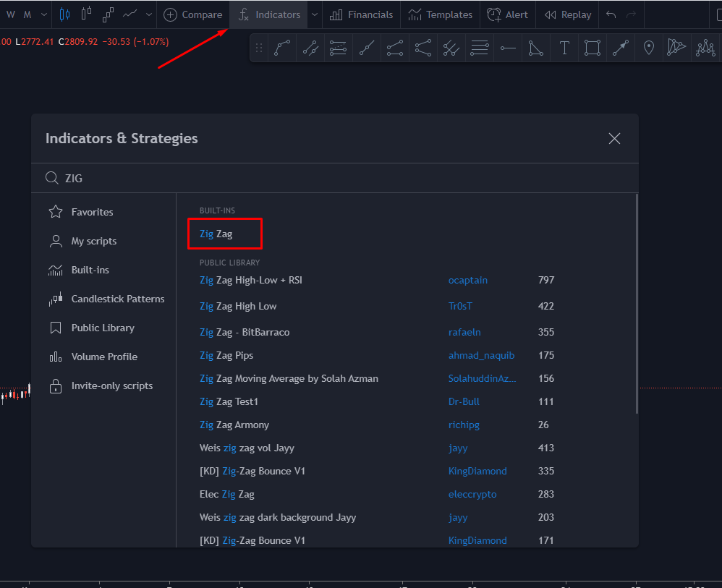Select the Text annotation tool
Viewport: 722px width, 588px height.
tap(564, 48)
